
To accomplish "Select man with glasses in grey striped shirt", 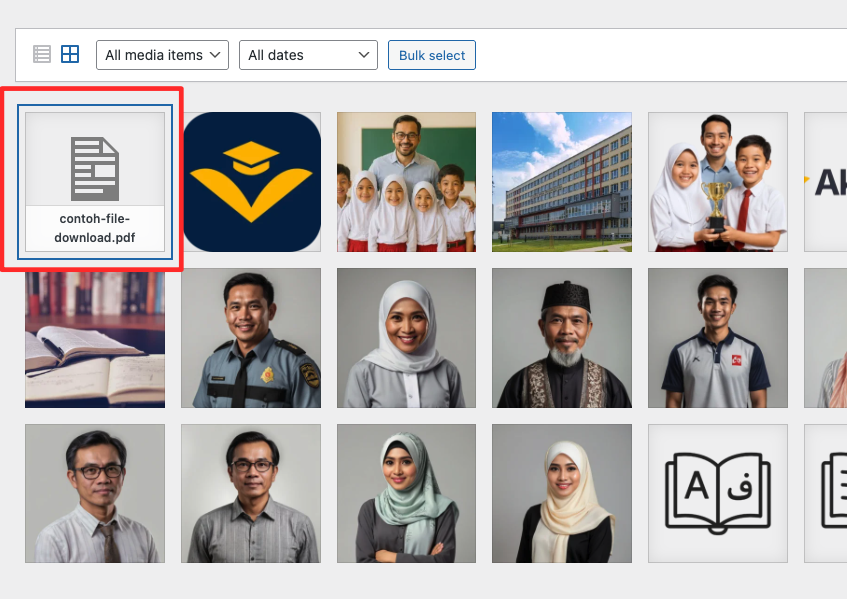I will coord(251,493).
